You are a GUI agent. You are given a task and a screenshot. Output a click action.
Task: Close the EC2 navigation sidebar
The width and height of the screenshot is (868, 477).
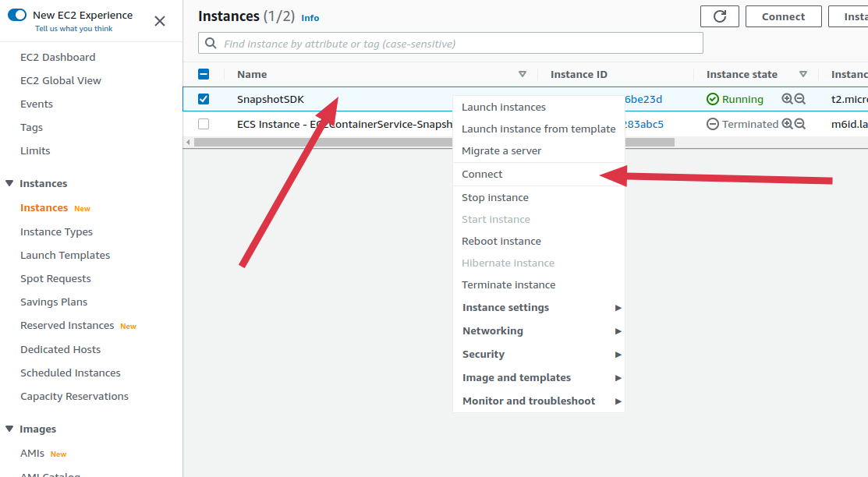160,21
